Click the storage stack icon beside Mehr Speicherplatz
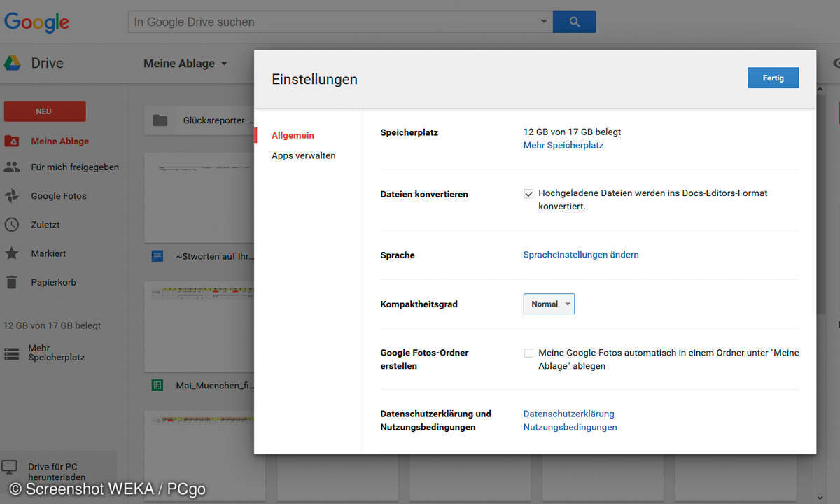Image resolution: width=840 pixels, height=504 pixels. tap(12, 353)
